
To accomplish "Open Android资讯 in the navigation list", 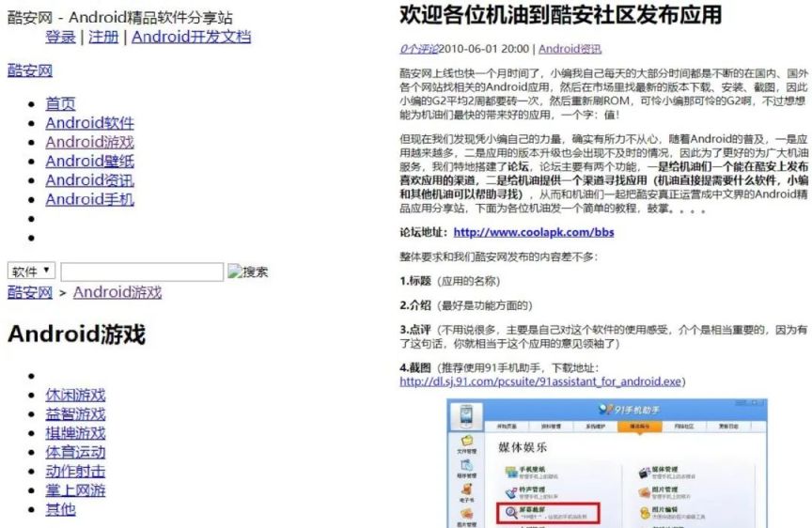I will click(89, 180).
